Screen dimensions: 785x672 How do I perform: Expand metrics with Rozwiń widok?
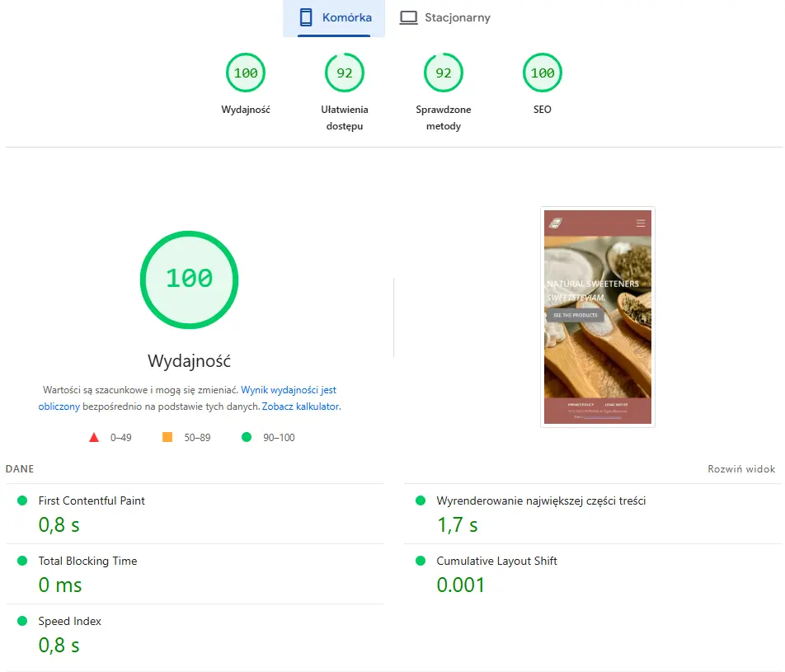pos(741,469)
